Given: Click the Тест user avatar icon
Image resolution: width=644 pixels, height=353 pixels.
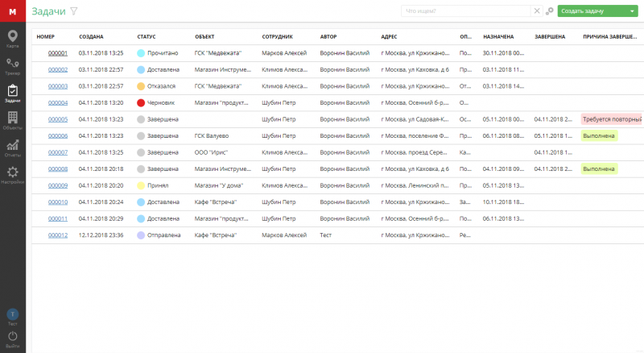Looking at the screenshot, I should [x=12, y=314].
